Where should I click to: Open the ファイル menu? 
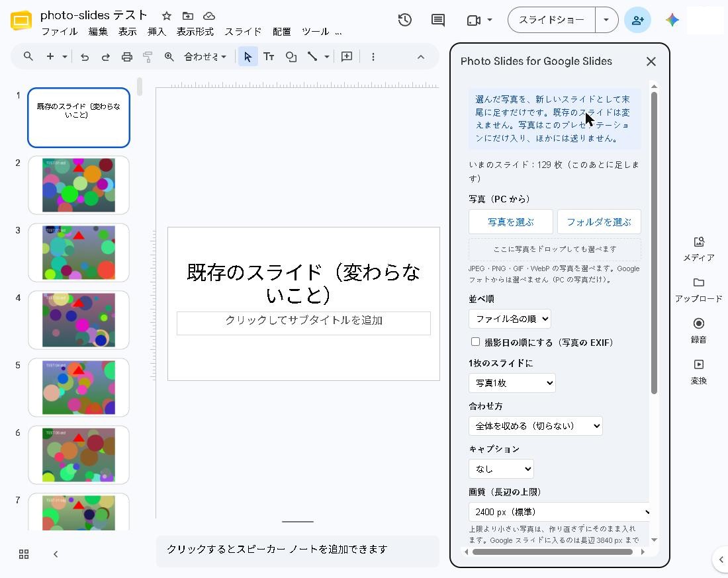pyautogui.click(x=60, y=32)
